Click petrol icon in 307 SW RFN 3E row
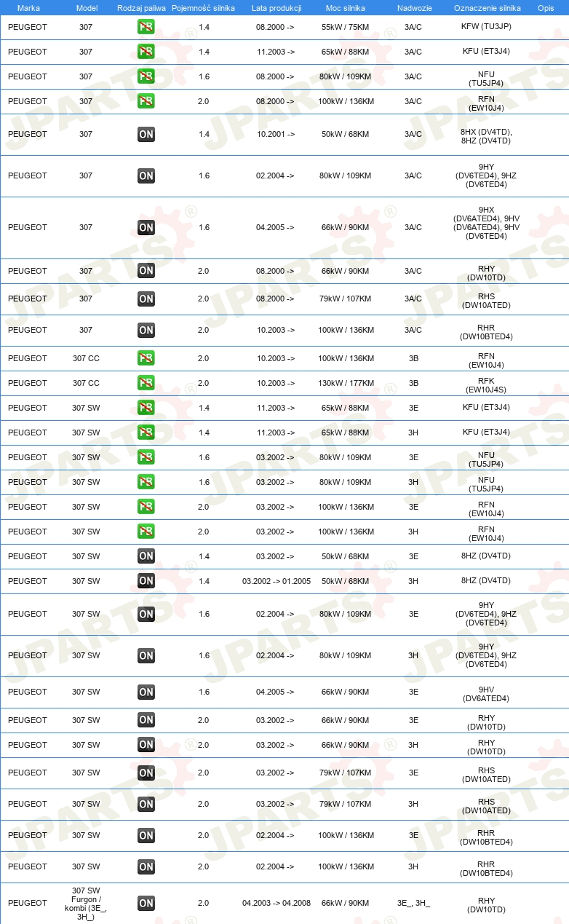The height and width of the screenshot is (924, 569). coord(146,507)
